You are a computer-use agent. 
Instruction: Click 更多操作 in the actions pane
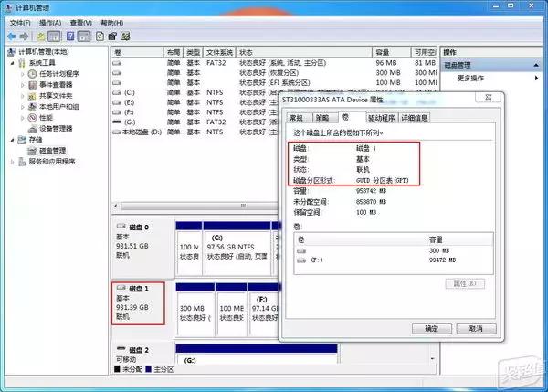point(470,78)
